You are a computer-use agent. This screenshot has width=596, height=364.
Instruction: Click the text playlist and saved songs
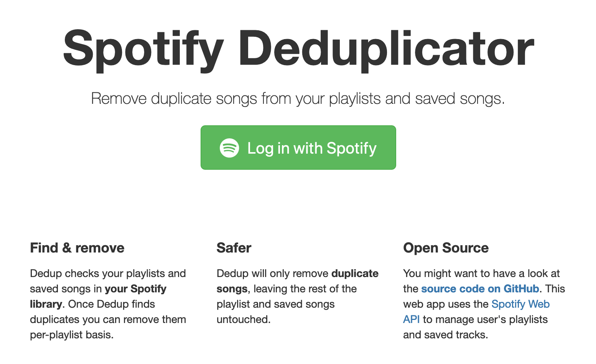tap(275, 304)
